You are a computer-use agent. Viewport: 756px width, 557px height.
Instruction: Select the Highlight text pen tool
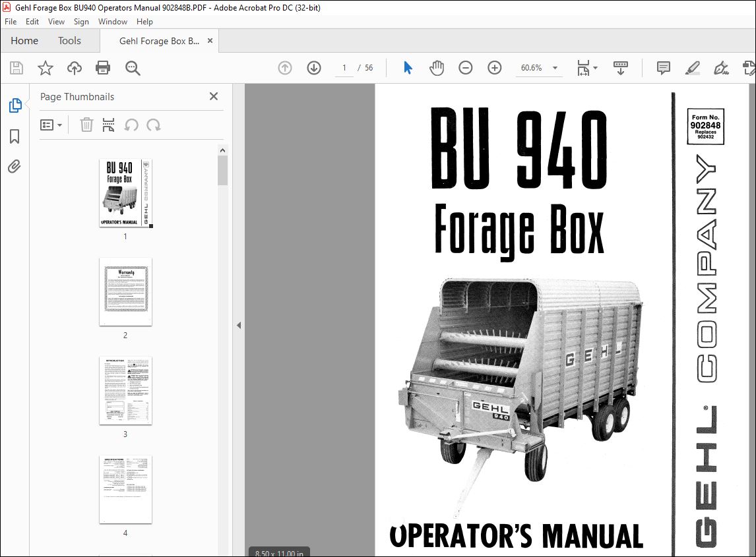(x=693, y=68)
